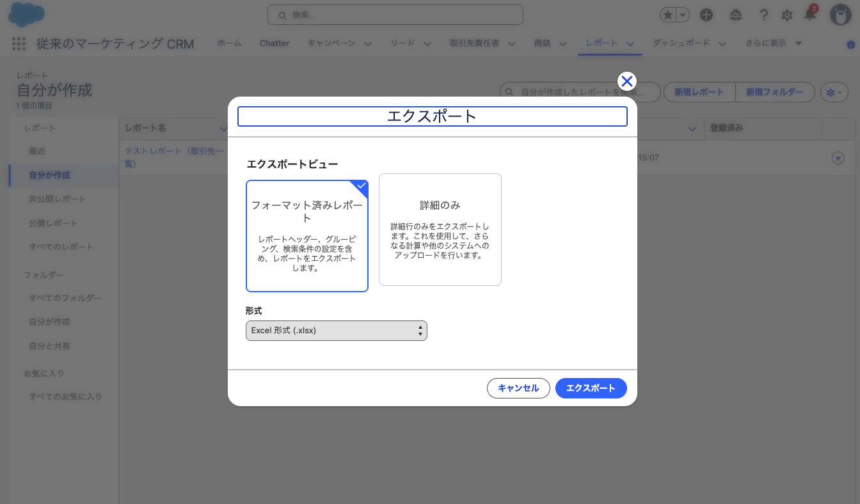Viewport: 860px width, 504px height.
Task: Click the help question mark icon
Action: point(763,15)
